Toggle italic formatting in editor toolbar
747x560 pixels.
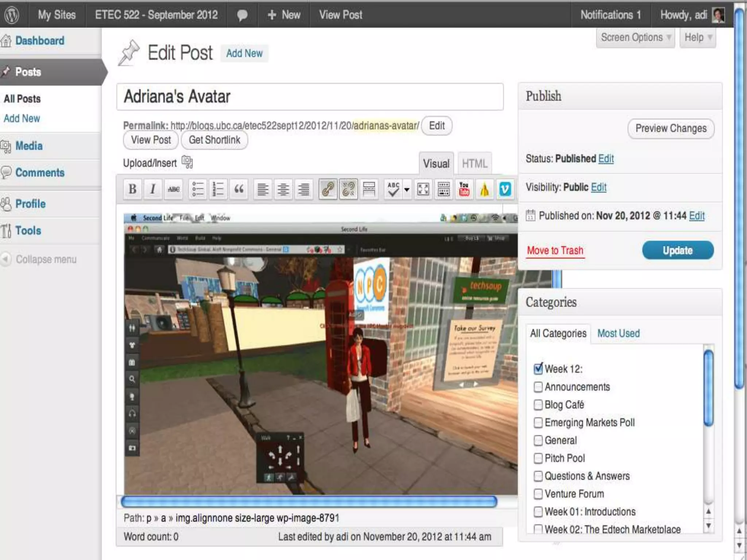pos(153,189)
